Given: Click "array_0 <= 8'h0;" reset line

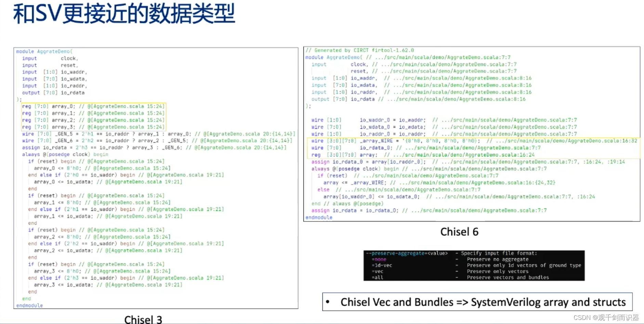Looking at the screenshot, I should tap(102, 168).
